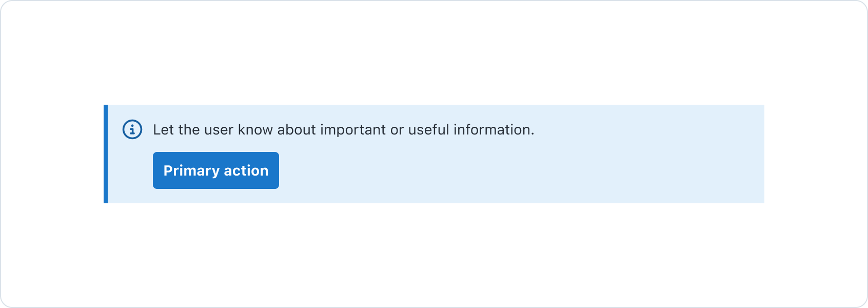Screen dimensions: 868x308
Task: Select the information symbol in the alert
Action: pos(131,129)
